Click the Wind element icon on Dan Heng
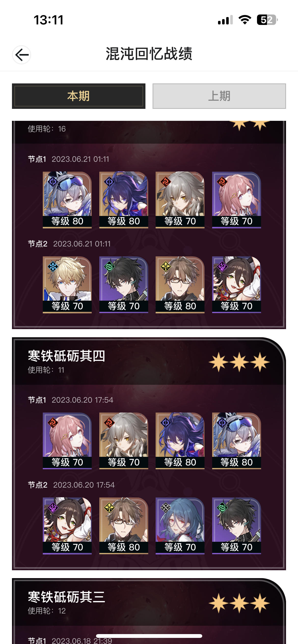 (110, 267)
